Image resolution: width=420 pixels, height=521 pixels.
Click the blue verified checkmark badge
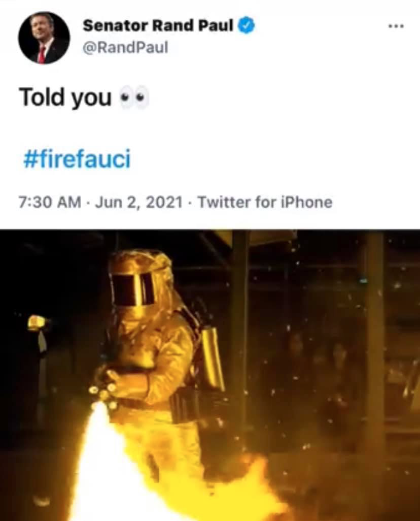click(247, 25)
